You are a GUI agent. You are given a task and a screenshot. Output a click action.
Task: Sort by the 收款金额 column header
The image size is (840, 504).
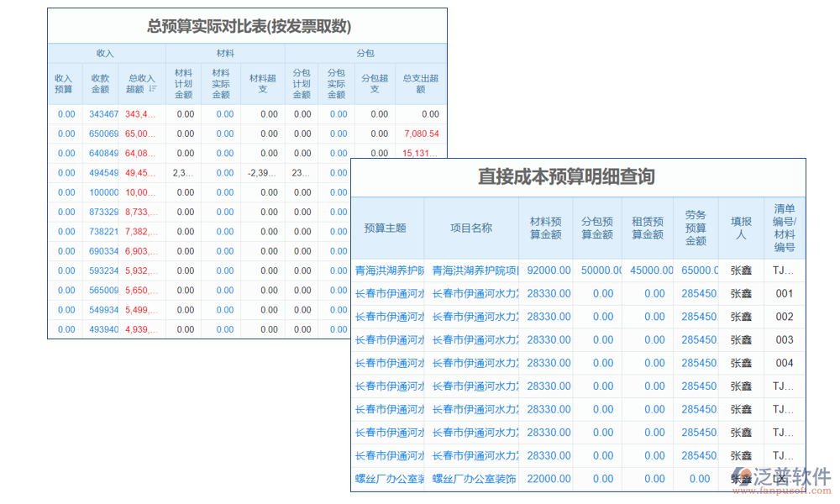(x=100, y=81)
